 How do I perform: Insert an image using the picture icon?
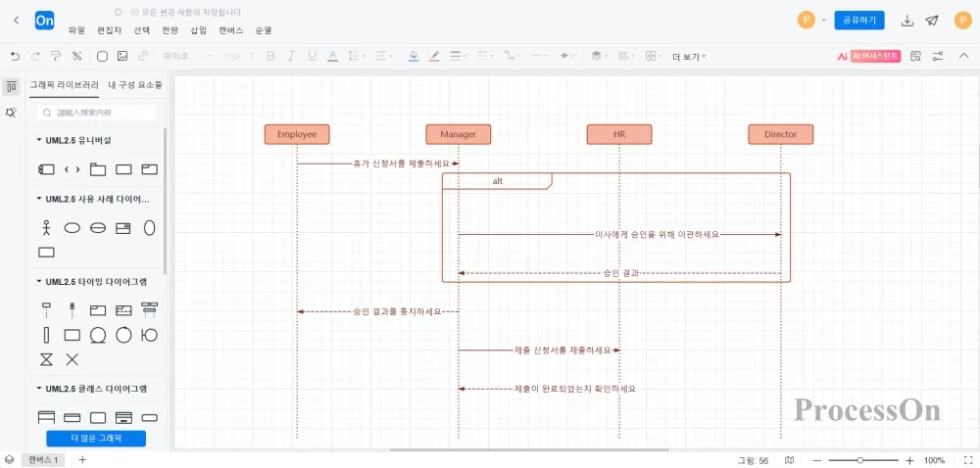pyautogui.click(x=122, y=56)
